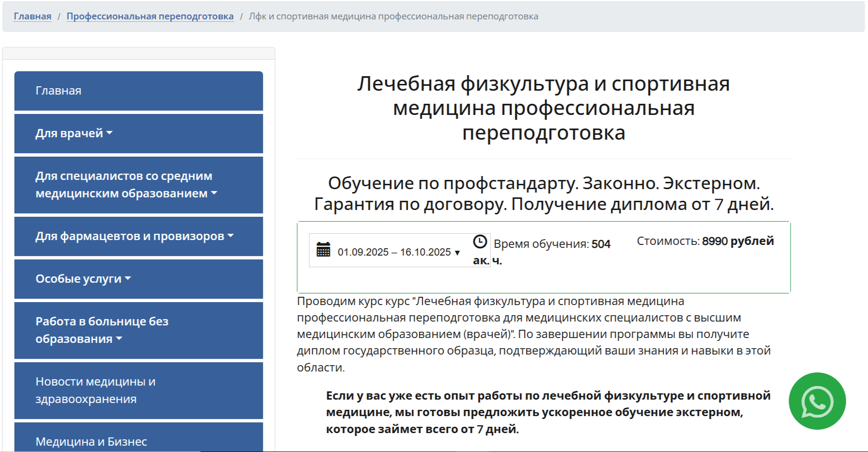
Task: Open Новости медицины и здравоохранения
Action: click(x=139, y=390)
